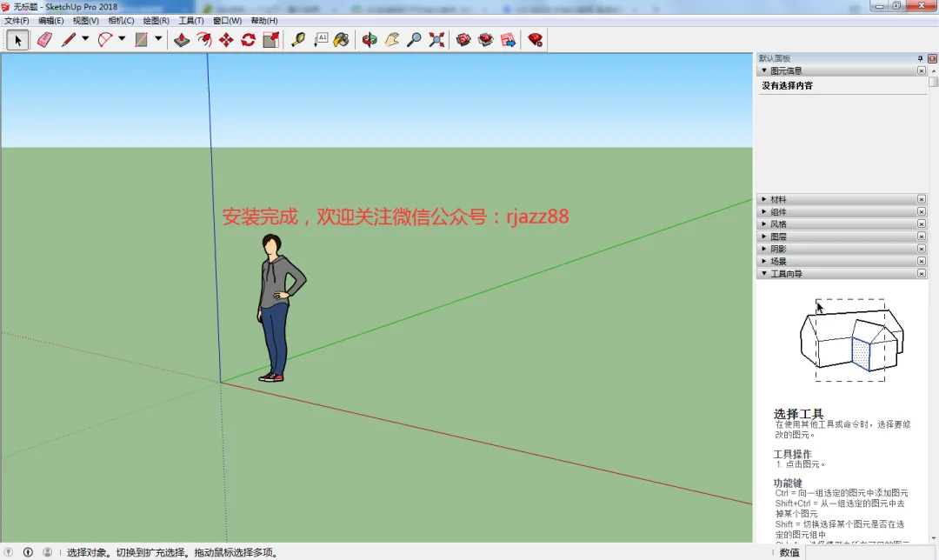Screen dimensions: 939x560
Task: Activate the Rotate tool
Action: click(249, 40)
